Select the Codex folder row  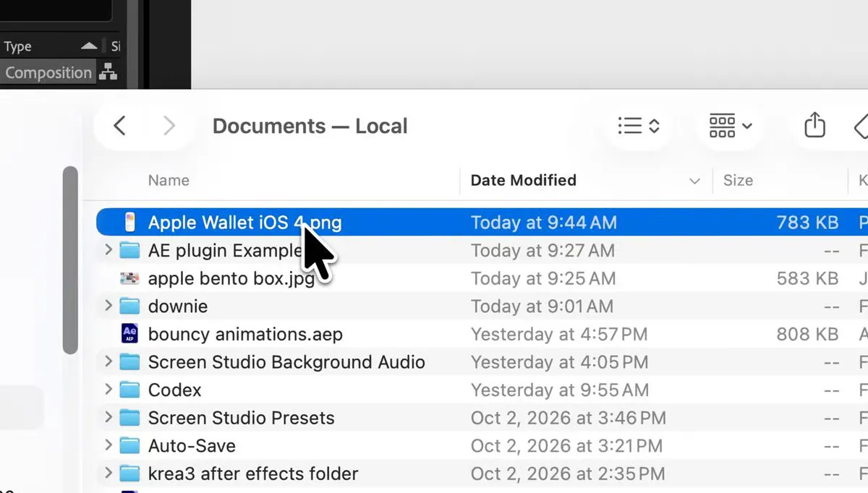click(482, 390)
